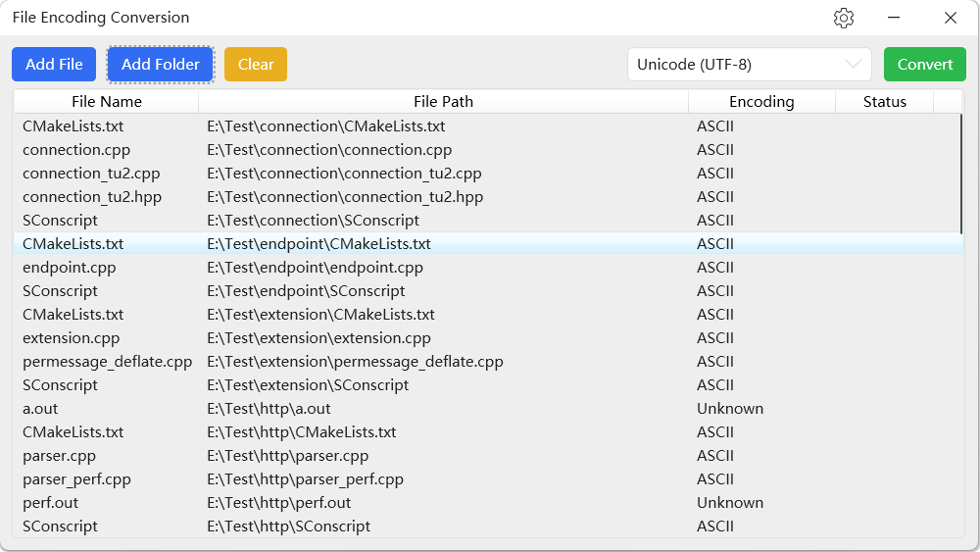Select the endpoint.cpp row
The width and height of the screenshot is (980, 552).
pos(70,268)
